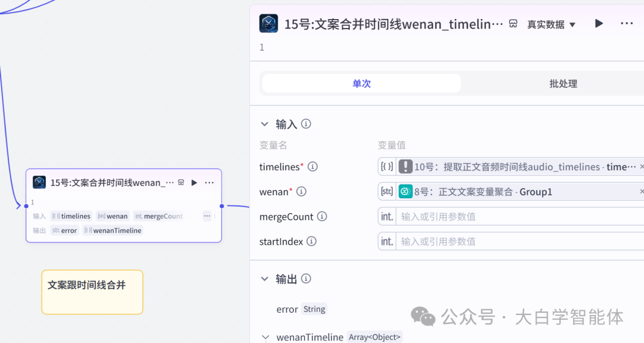Show info for timelines parameter
This screenshot has height=343, width=644.
point(312,167)
